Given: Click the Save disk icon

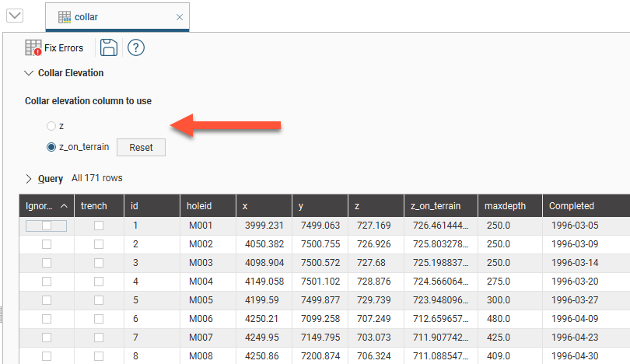Looking at the screenshot, I should (x=109, y=48).
